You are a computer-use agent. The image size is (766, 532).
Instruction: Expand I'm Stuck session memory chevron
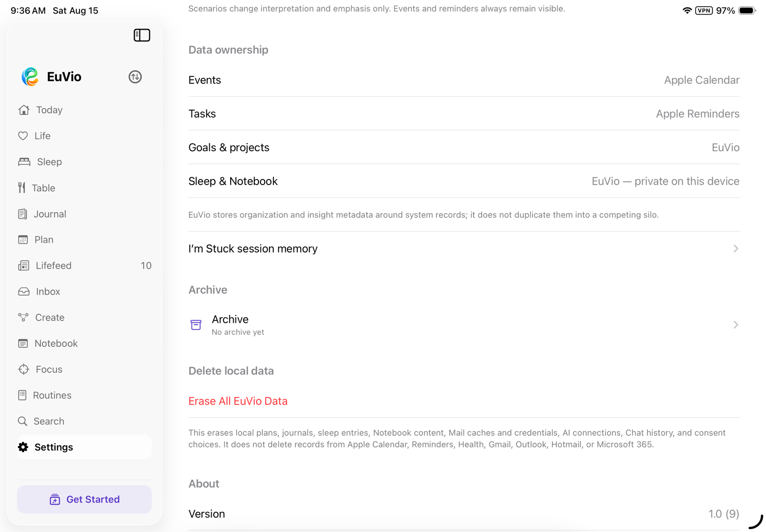coord(736,249)
